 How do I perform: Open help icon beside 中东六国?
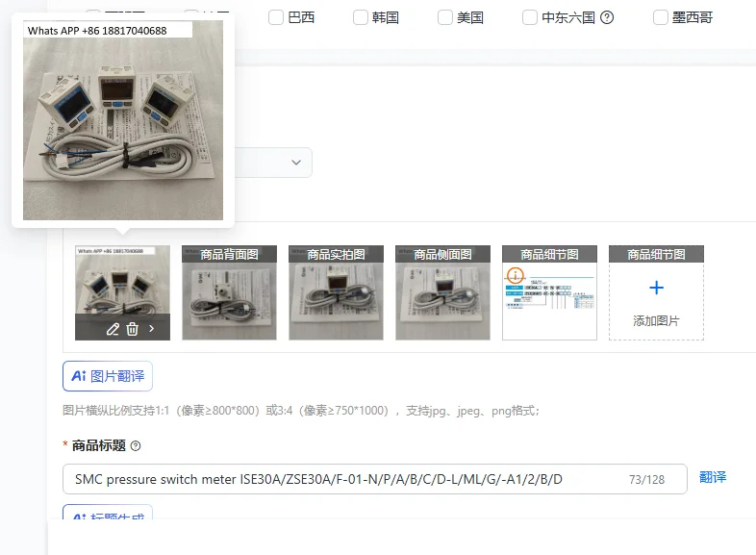click(607, 18)
